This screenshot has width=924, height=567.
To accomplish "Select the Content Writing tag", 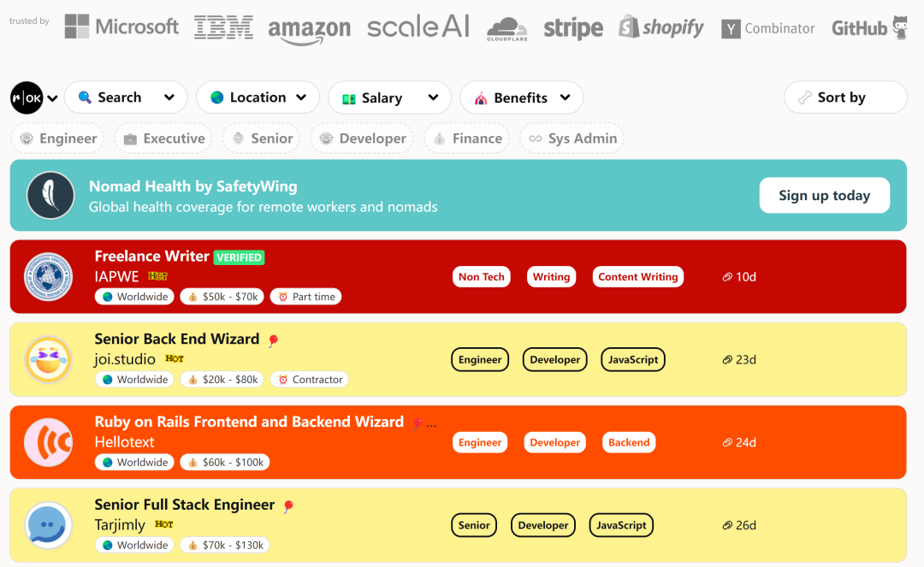I will coord(637,277).
